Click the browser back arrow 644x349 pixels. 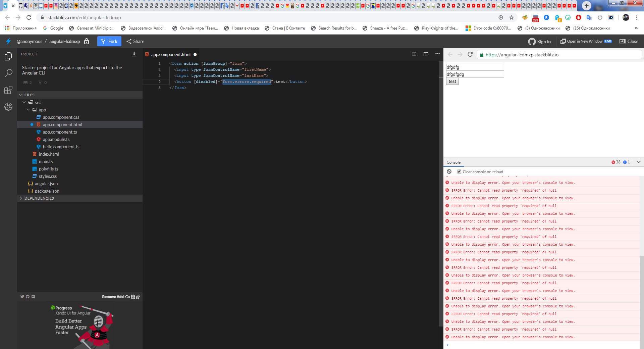pyautogui.click(x=7, y=17)
